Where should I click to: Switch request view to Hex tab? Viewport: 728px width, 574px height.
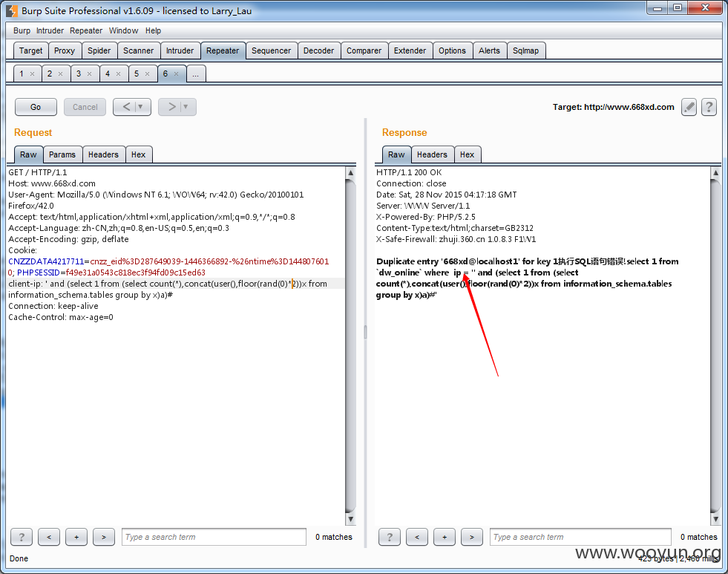(x=138, y=154)
